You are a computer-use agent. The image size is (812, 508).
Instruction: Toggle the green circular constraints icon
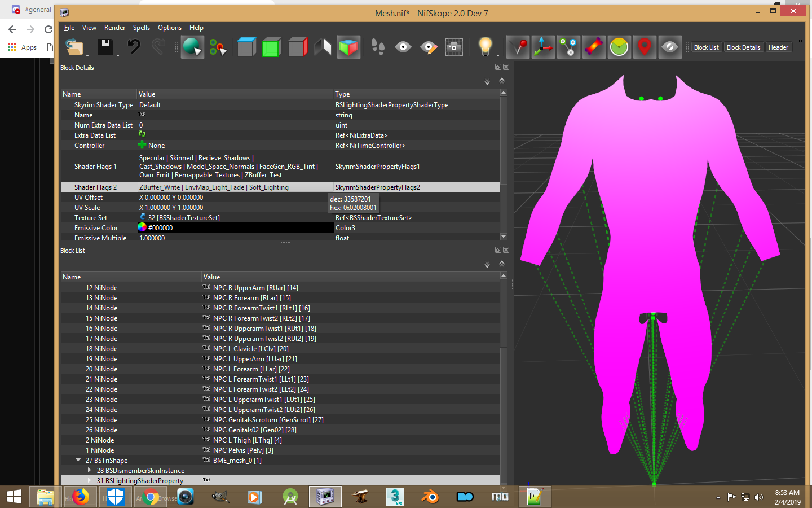pos(619,47)
